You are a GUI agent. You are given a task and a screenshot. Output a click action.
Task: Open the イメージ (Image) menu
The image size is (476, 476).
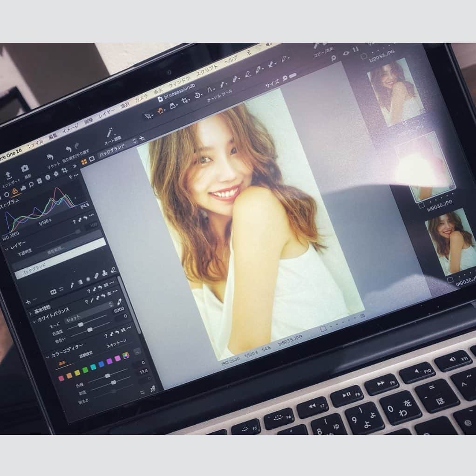[x=70, y=129]
